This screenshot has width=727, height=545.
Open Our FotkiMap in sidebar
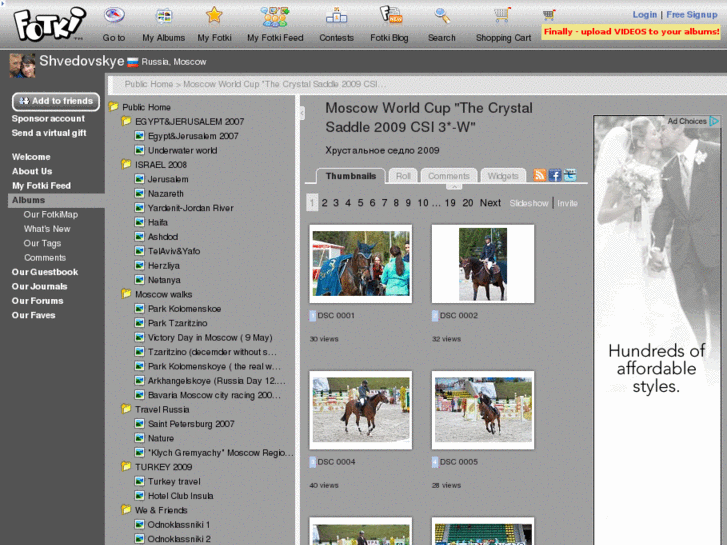pyautogui.click(x=51, y=214)
